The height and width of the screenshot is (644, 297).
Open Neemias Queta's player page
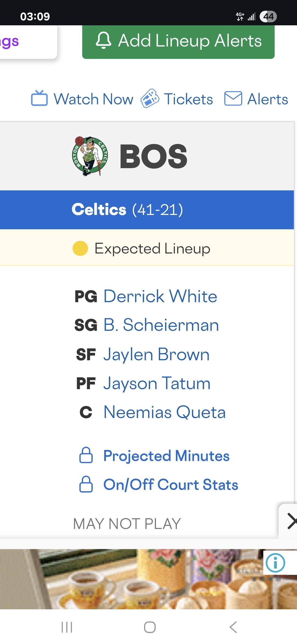point(164,412)
